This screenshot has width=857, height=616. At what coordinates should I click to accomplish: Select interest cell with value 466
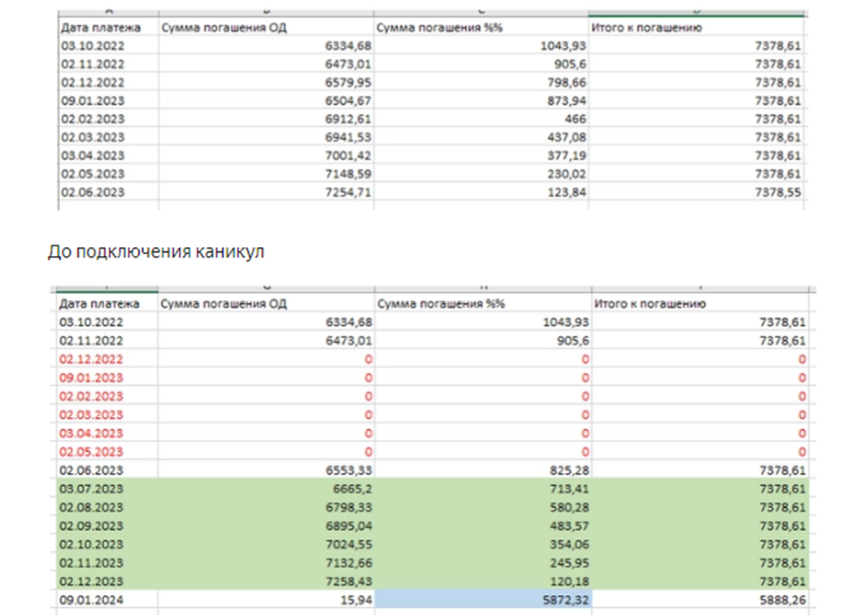click(481, 119)
